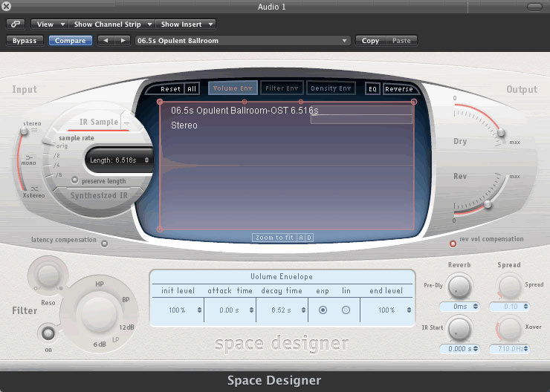Click the Zoom to fit A button

coord(301,238)
